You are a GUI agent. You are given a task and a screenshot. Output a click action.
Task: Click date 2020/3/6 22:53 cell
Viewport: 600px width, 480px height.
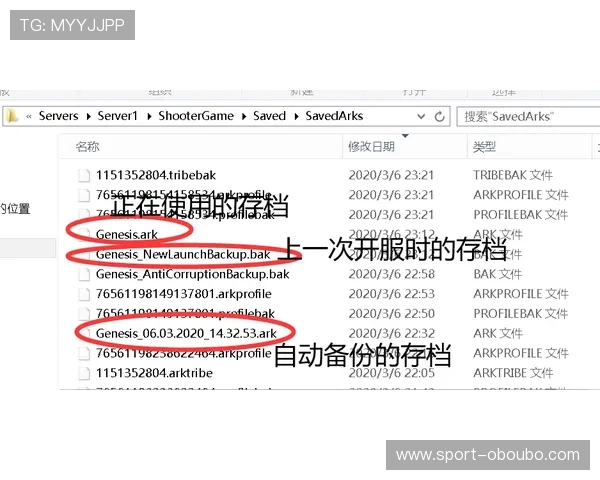(x=391, y=294)
